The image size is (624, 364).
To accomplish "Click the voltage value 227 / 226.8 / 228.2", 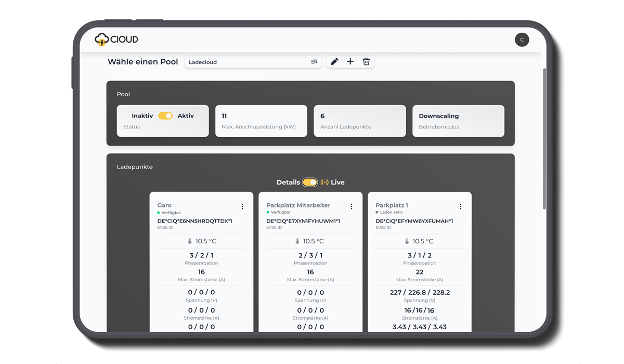I will point(420,292).
